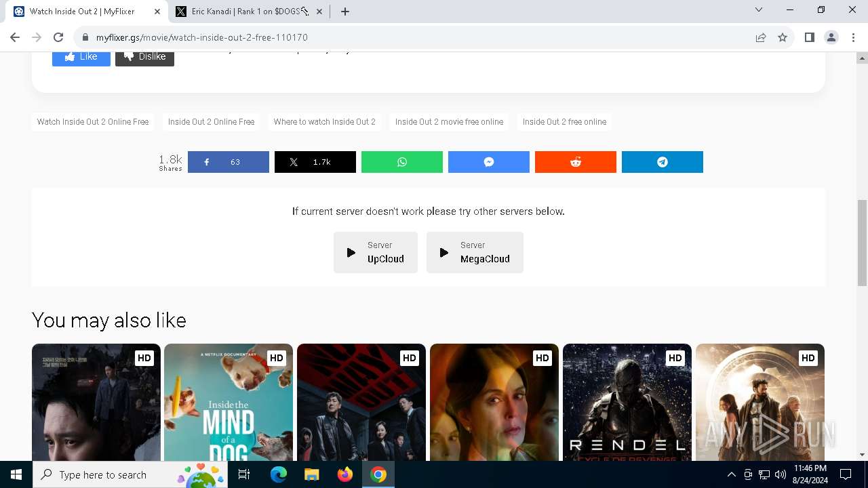Viewport: 868px width, 488px height.
Task: Show hidden system tray icons
Action: tap(731, 474)
